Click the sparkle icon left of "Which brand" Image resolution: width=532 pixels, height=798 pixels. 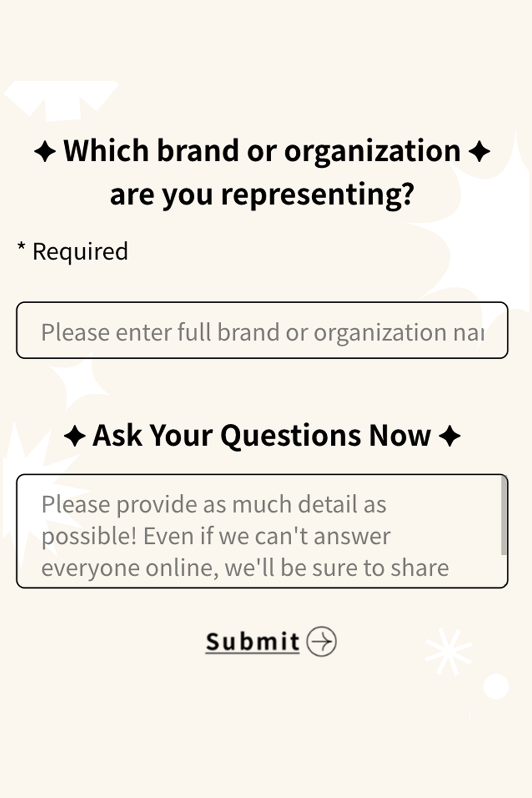[x=45, y=152]
